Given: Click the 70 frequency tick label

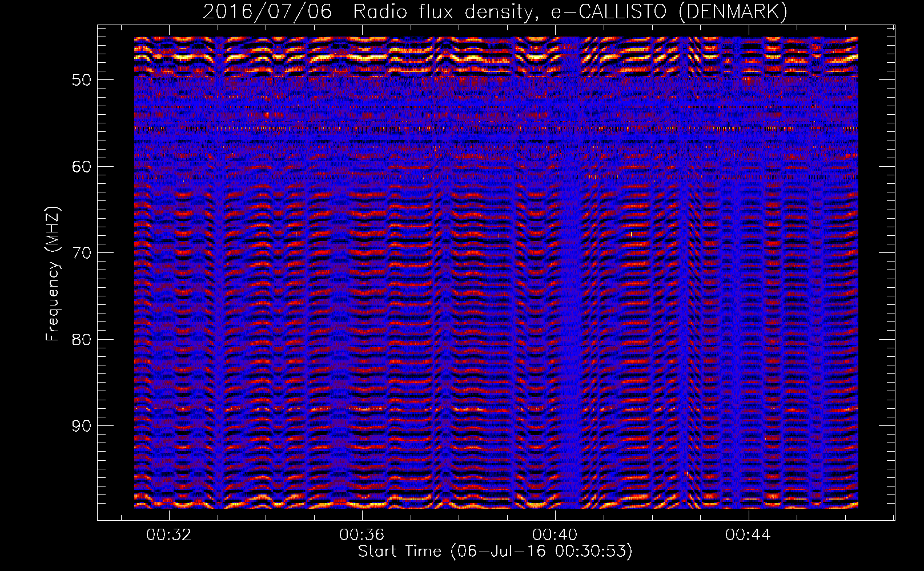Looking at the screenshot, I should tap(82, 253).
